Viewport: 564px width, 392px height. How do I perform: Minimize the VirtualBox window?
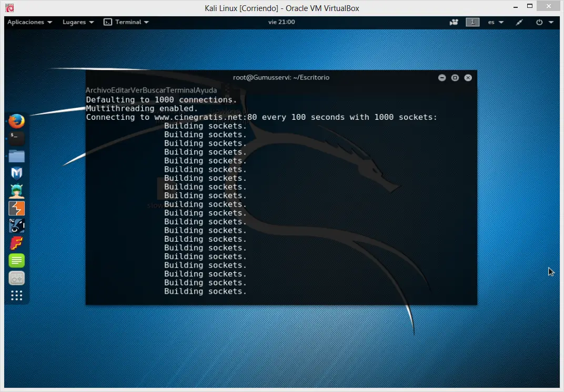click(516, 6)
